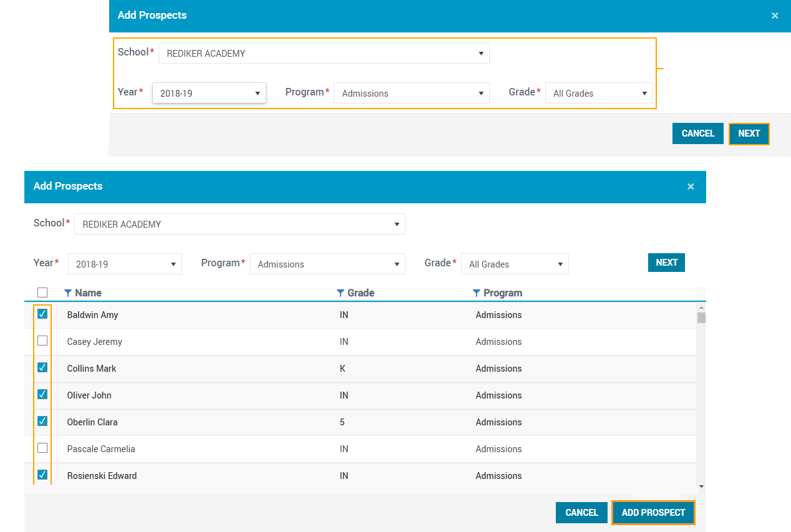
Task: Open the Year dropdown in upper dialog
Action: tap(210, 93)
